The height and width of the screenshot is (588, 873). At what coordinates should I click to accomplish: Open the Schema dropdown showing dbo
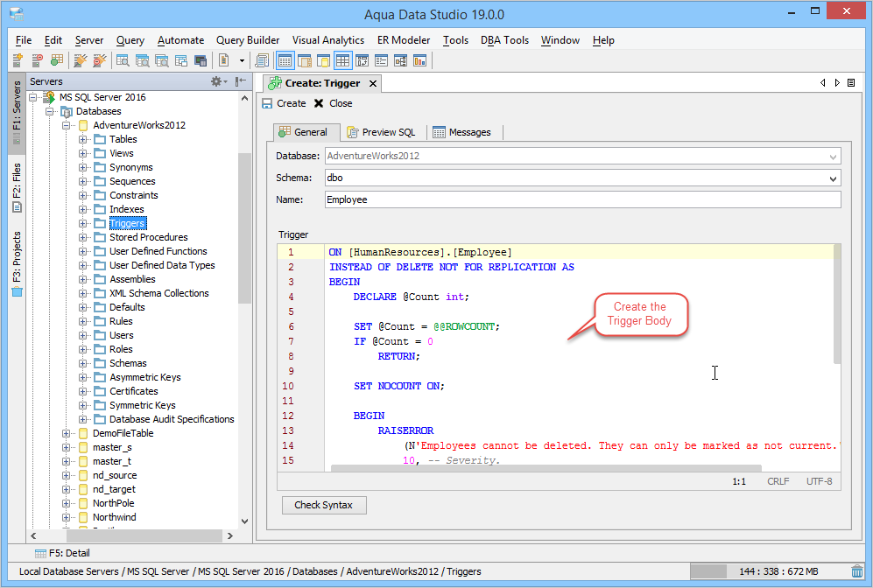point(832,178)
